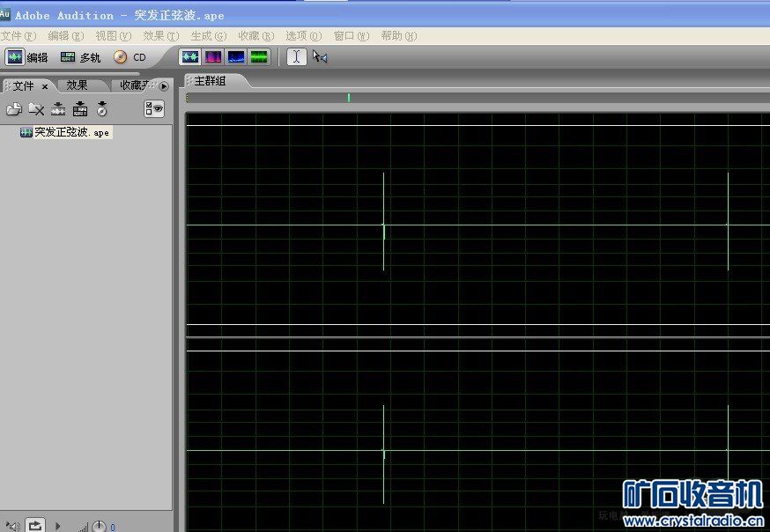Toggle loop play in Files panel
This screenshot has width=770, height=532.
click(34, 526)
